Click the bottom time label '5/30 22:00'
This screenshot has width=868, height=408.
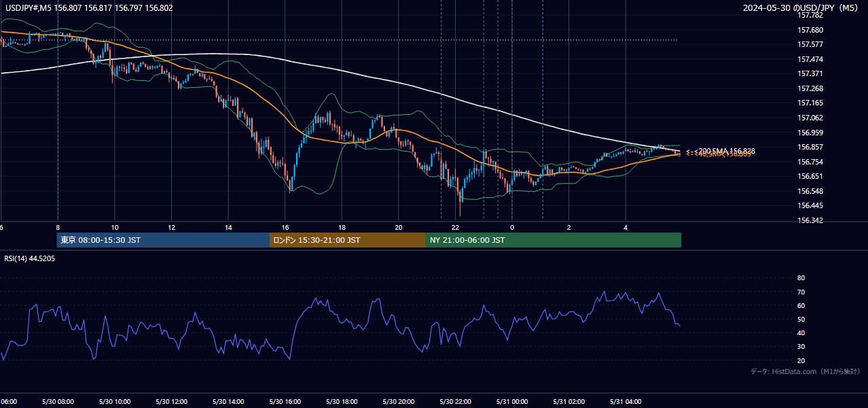tap(456, 401)
